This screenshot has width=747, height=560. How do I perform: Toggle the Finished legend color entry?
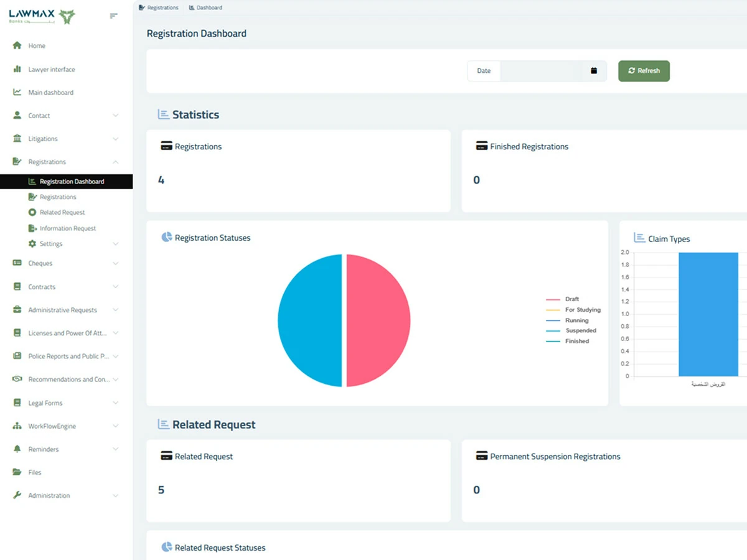553,341
